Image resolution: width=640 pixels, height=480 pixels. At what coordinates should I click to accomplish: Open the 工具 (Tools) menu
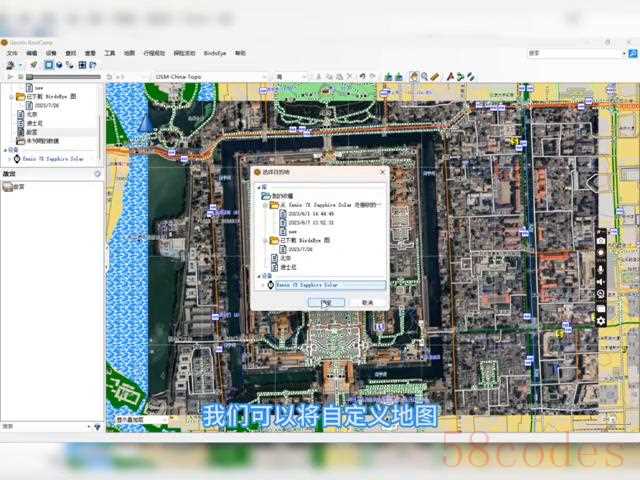109,53
